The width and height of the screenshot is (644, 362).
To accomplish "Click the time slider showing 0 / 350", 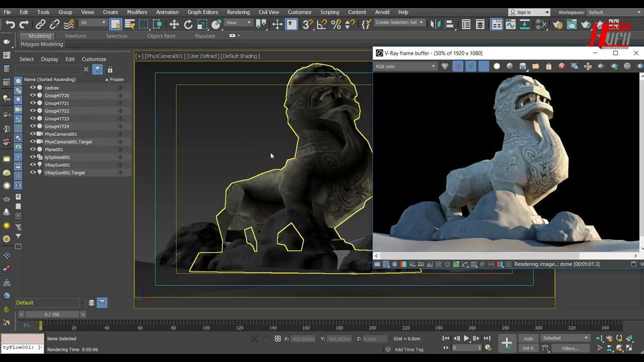I will point(52,314).
